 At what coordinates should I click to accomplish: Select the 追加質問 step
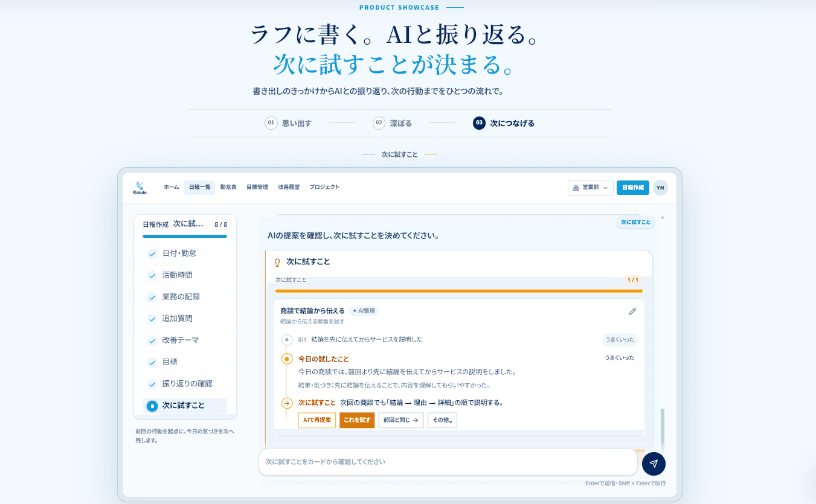[185, 319]
